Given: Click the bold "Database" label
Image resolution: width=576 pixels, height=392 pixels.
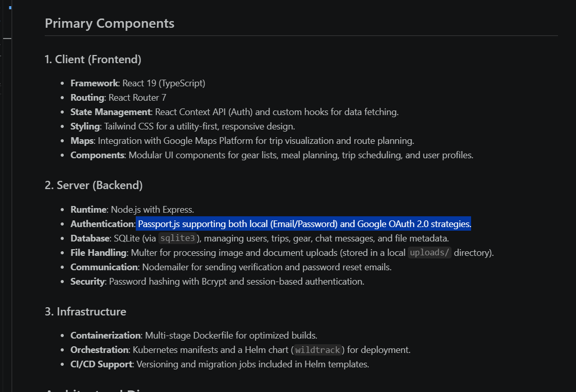Looking at the screenshot, I should pos(89,238).
